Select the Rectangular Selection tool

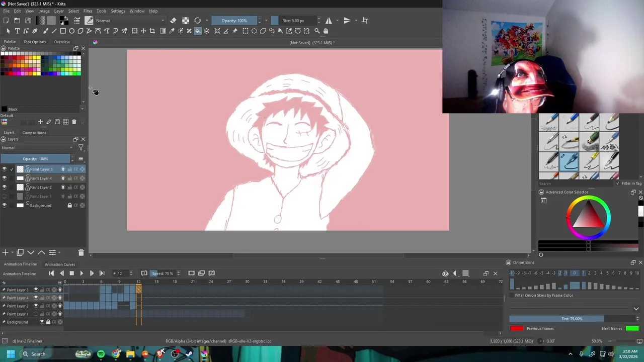(x=246, y=31)
